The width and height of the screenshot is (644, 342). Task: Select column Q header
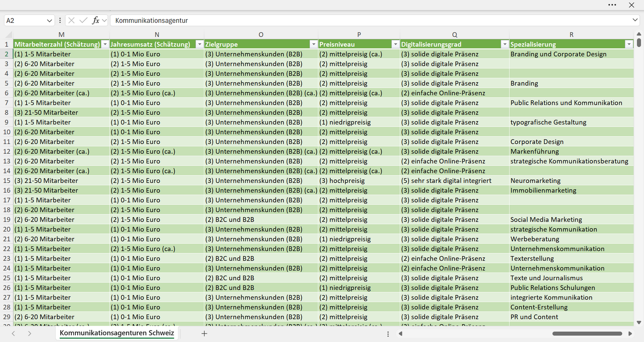(x=455, y=35)
